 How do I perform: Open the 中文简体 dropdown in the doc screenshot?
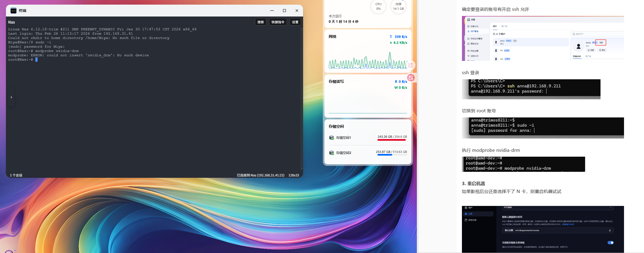(x=558, y=208)
